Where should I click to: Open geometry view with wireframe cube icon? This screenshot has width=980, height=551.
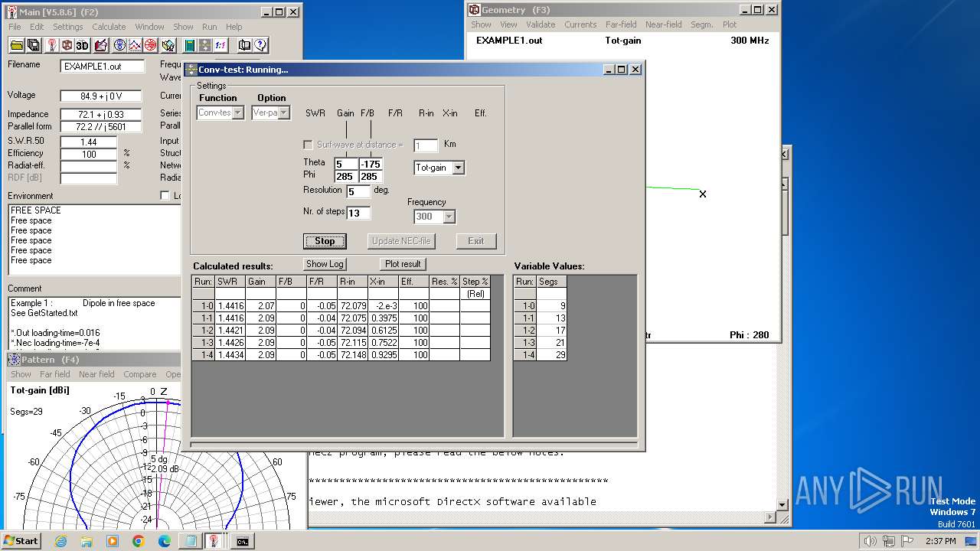click(x=67, y=45)
